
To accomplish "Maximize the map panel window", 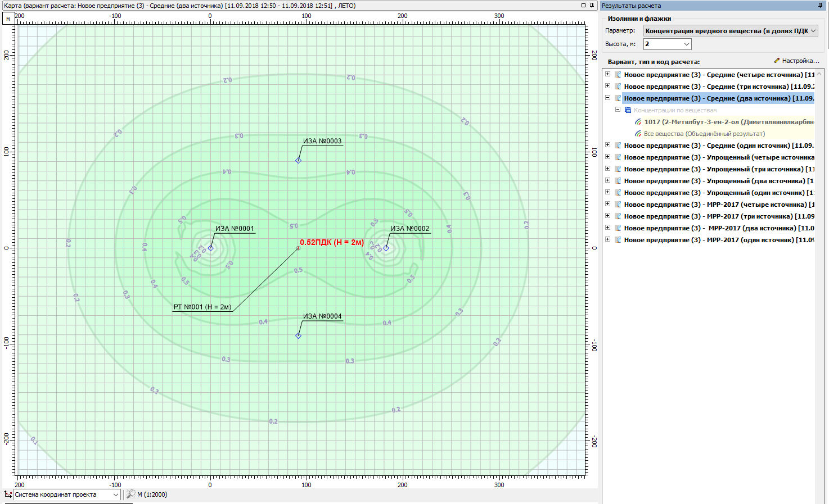I will pos(583,6).
